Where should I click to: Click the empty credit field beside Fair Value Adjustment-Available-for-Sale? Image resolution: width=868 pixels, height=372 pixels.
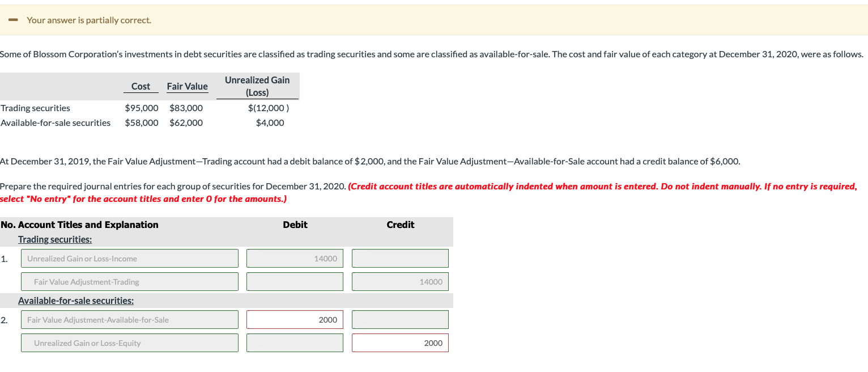tap(400, 319)
